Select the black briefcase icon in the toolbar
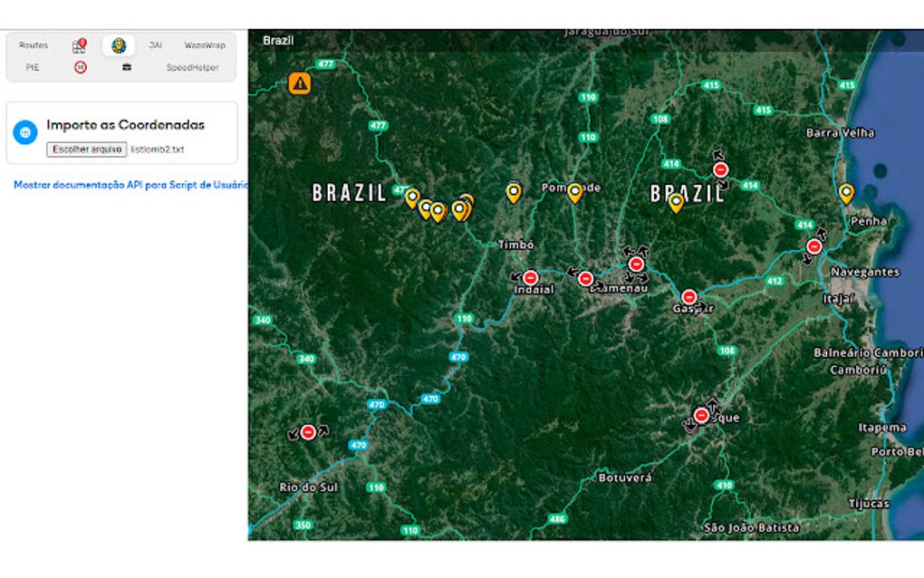Viewport: 924px width, 578px height. [126, 67]
